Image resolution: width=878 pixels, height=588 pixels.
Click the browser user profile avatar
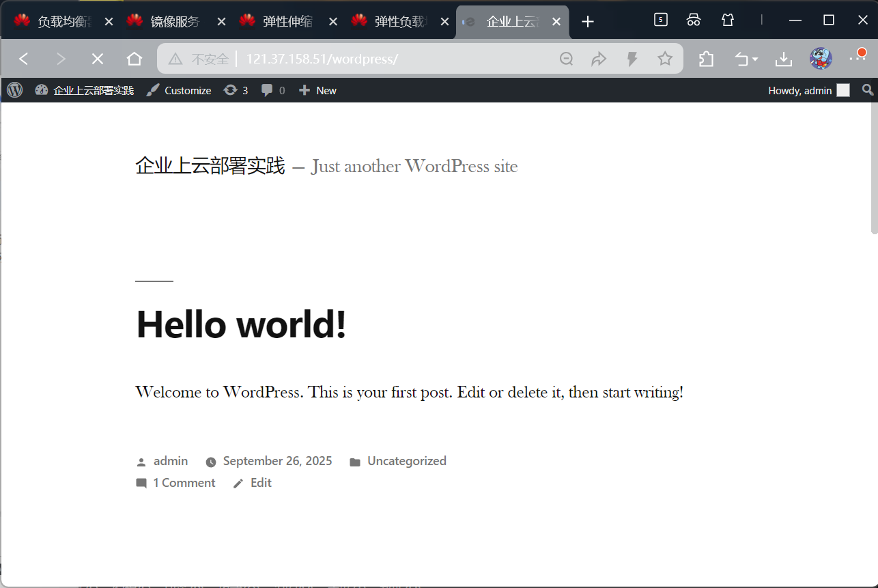[x=821, y=59]
